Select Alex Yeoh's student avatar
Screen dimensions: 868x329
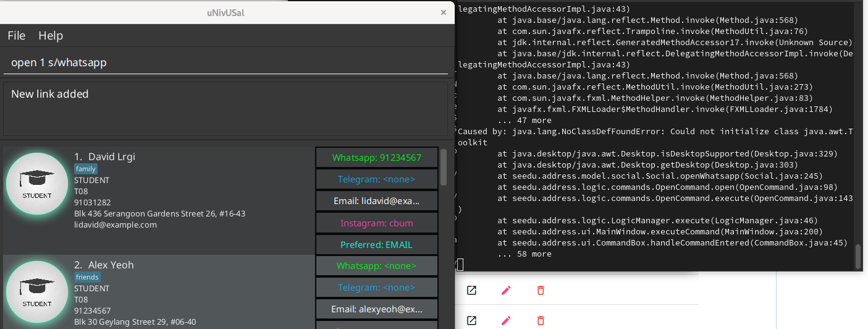click(x=37, y=292)
